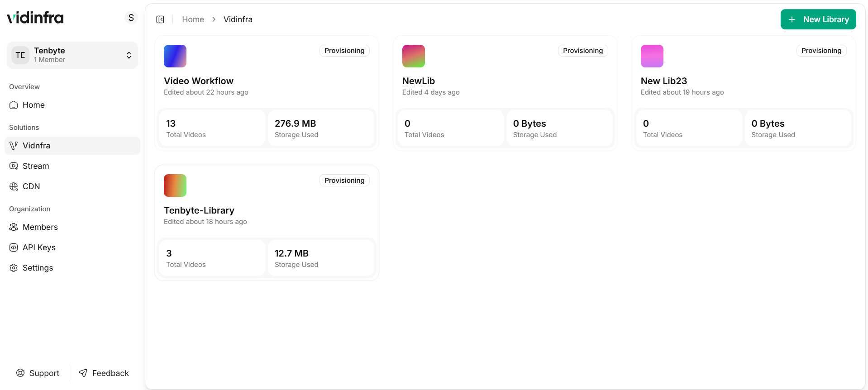Image resolution: width=868 pixels, height=390 pixels.
Task: Click the Support lifebuoy icon
Action: pos(20,373)
